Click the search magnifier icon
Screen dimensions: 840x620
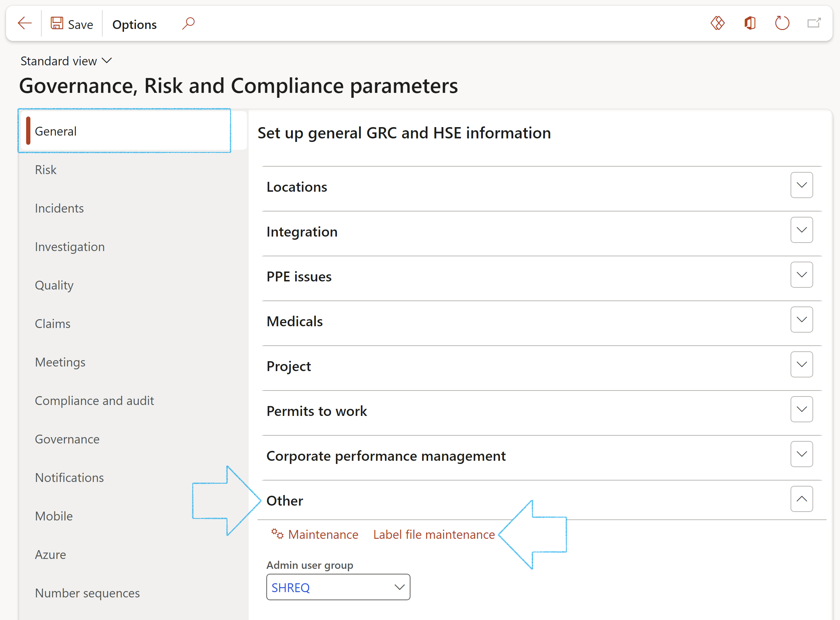click(189, 24)
